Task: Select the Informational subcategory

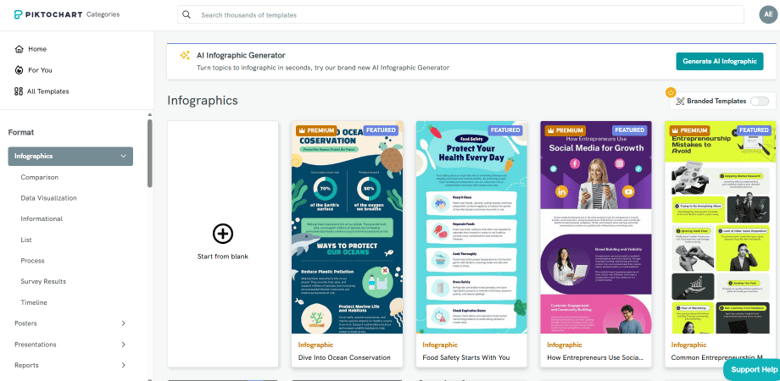Action: pyautogui.click(x=41, y=219)
